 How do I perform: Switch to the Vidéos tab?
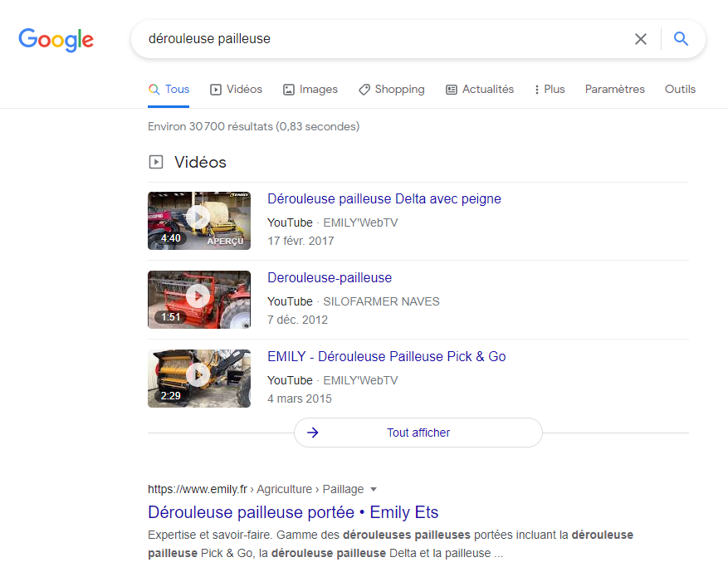pyautogui.click(x=236, y=89)
